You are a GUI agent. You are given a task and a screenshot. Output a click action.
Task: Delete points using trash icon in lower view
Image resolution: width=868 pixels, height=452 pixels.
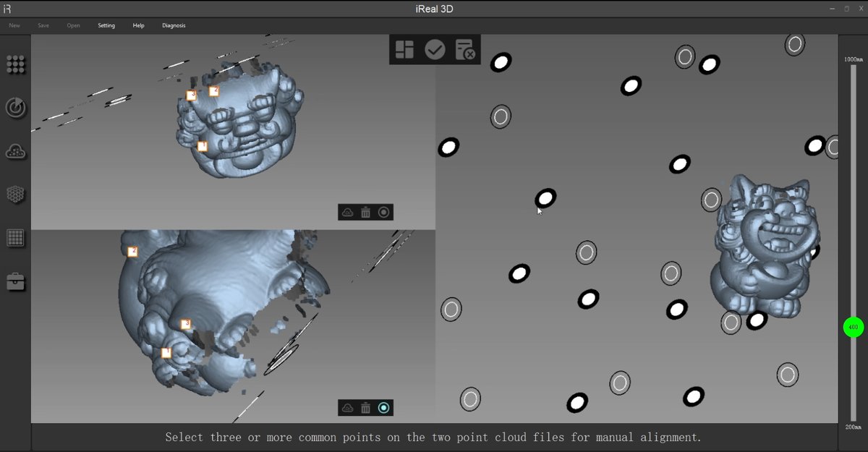366,408
